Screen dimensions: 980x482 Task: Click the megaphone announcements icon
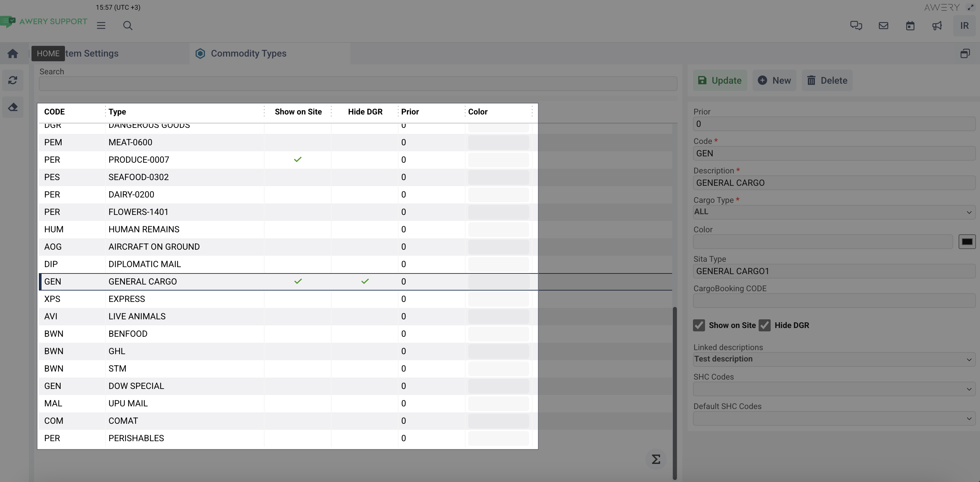(x=937, y=25)
